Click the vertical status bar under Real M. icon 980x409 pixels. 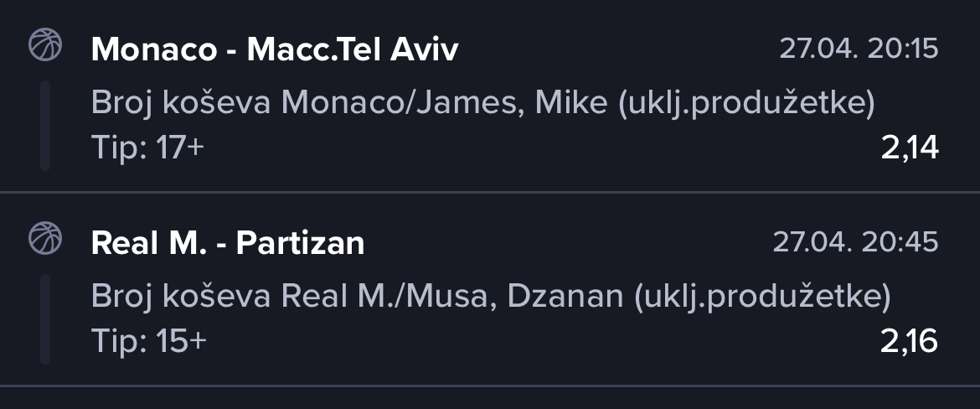click(x=45, y=319)
